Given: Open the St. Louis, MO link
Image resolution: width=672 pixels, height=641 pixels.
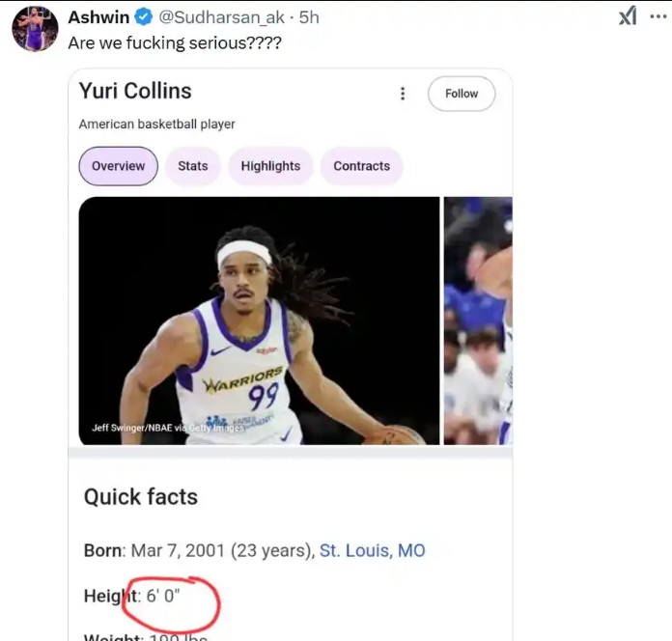Looking at the screenshot, I should pos(372,550).
